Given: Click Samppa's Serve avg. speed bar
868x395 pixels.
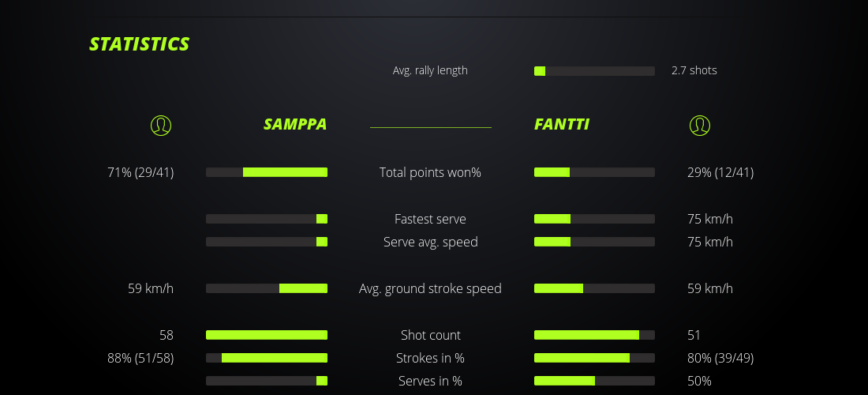Looking at the screenshot, I should coord(267,242).
